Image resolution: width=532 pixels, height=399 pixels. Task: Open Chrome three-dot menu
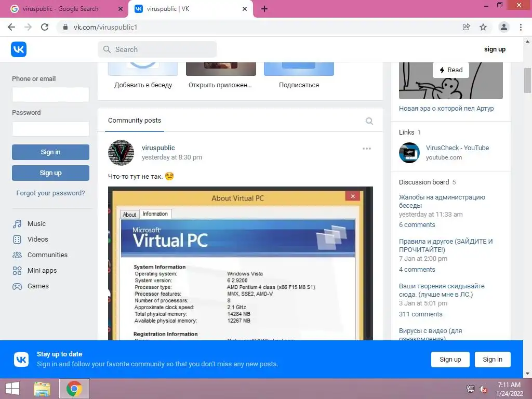point(521,27)
